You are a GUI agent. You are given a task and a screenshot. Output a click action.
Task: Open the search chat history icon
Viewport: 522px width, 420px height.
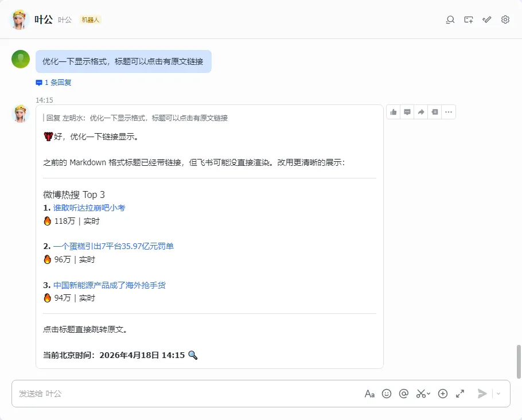coord(450,20)
